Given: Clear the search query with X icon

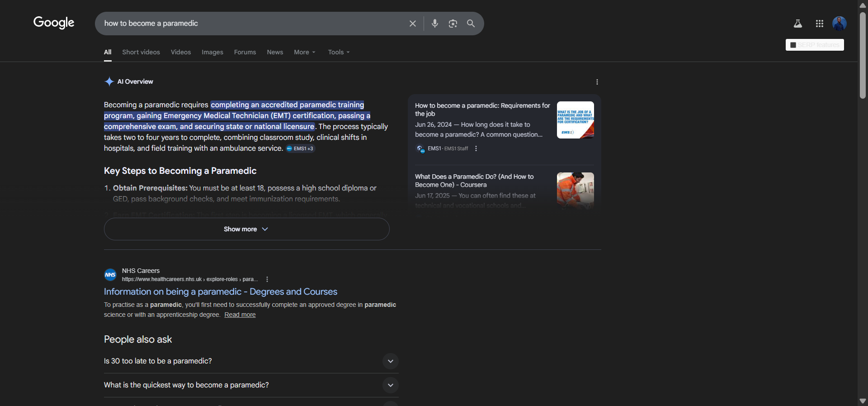Looking at the screenshot, I should pos(412,24).
